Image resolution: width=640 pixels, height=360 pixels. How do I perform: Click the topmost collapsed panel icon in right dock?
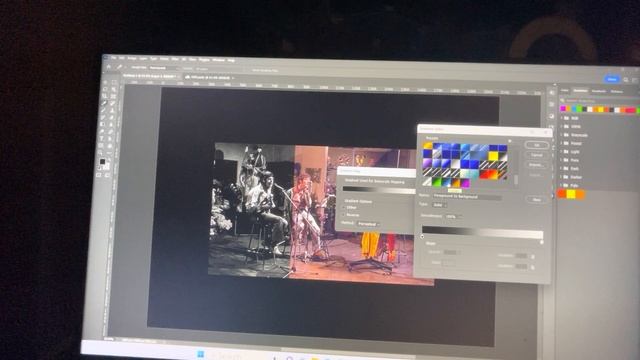point(551,93)
